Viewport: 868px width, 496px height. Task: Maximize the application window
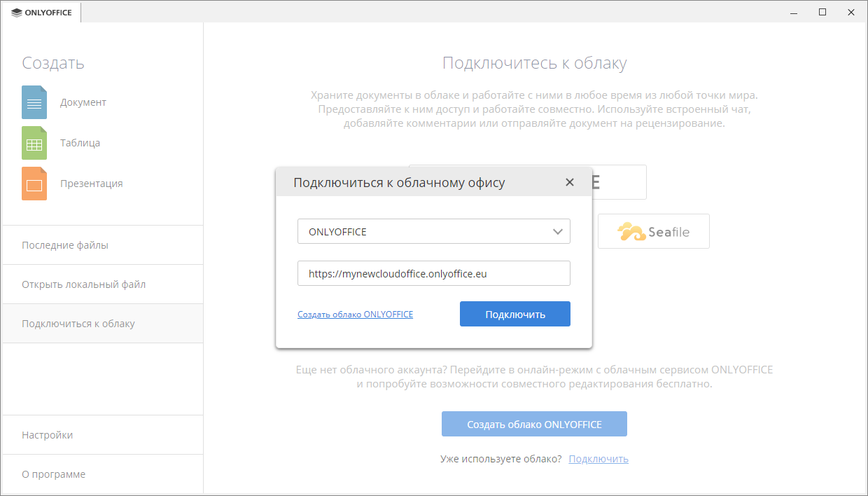[822, 12]
